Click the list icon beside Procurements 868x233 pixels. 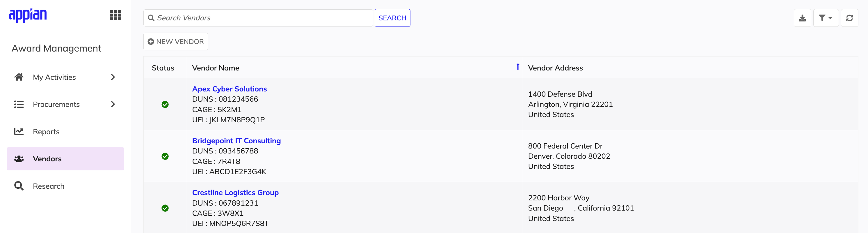[19, 104]
